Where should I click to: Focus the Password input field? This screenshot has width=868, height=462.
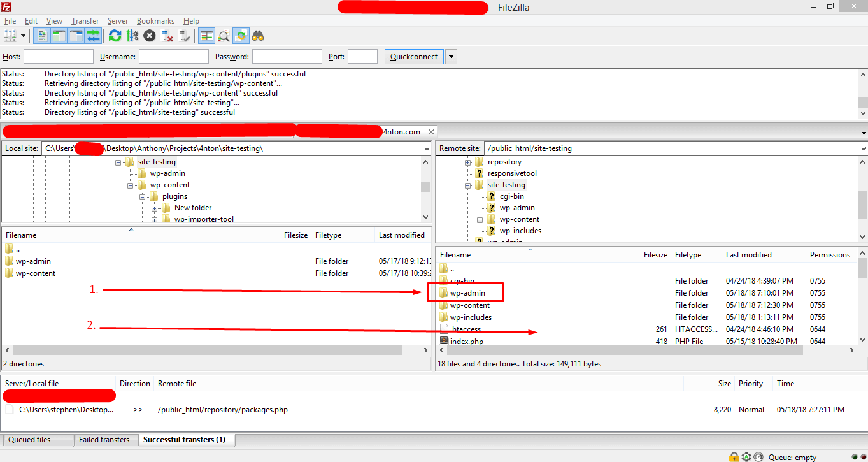(287, 57)
